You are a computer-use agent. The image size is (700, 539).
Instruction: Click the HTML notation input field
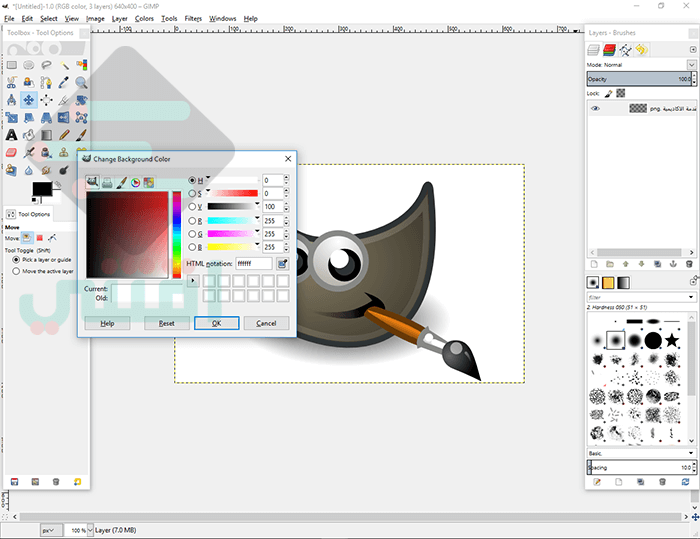click(254, 263)
